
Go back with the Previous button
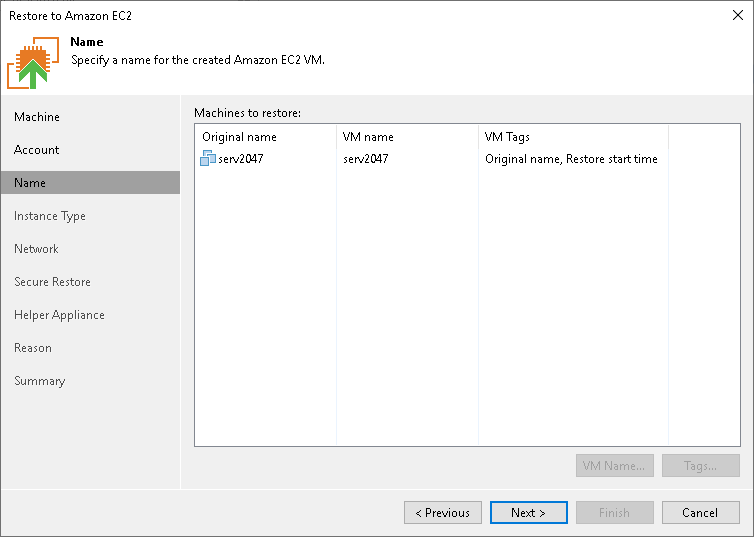point(442,512)
